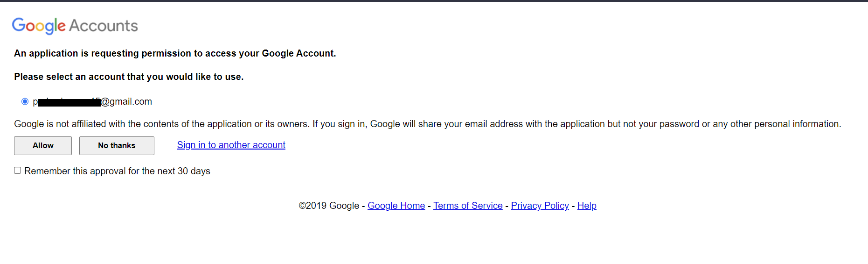
Task: Click the 'Google is not affiliated' disclaimer paragraph
Action: (428, 124)
